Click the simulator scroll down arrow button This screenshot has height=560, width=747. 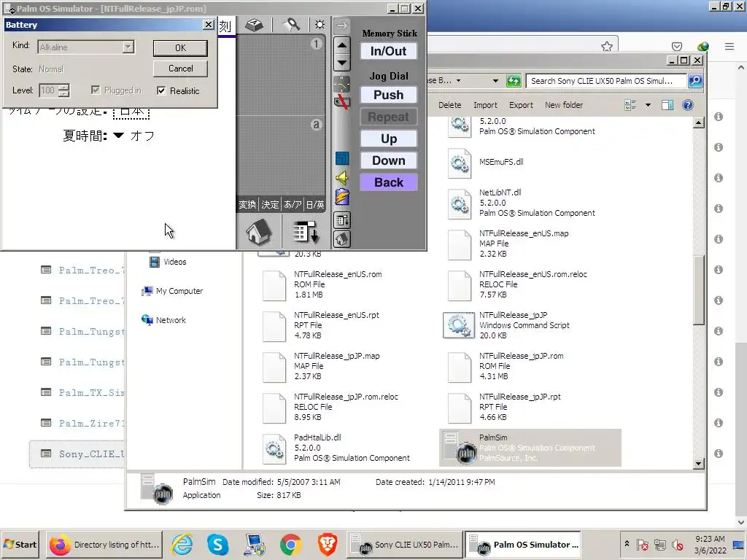tap(341, 63)
